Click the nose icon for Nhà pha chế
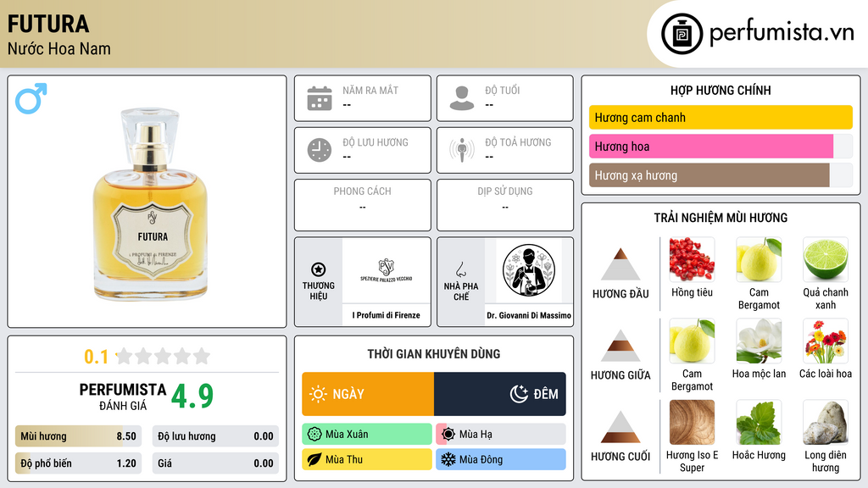 coord(460,269)
